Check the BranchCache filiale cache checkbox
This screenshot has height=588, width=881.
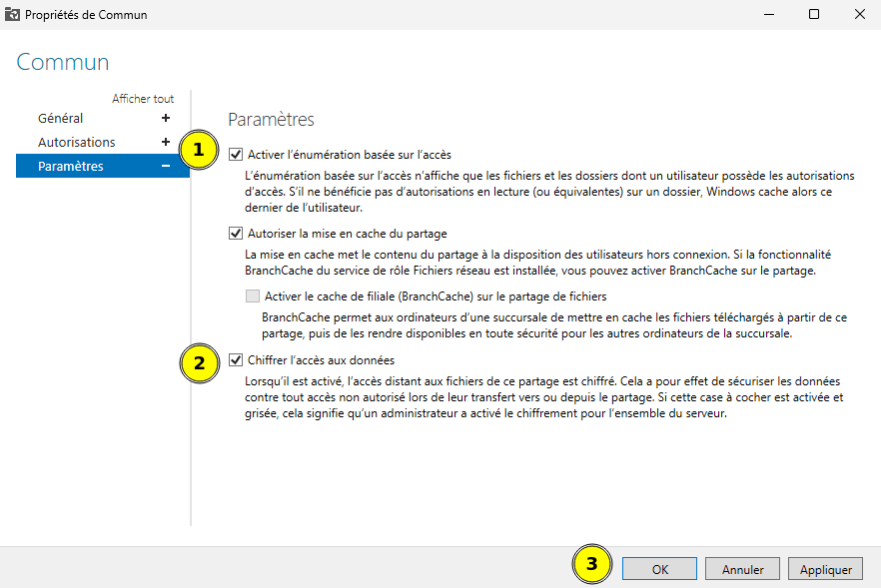(x=253, y=295)
